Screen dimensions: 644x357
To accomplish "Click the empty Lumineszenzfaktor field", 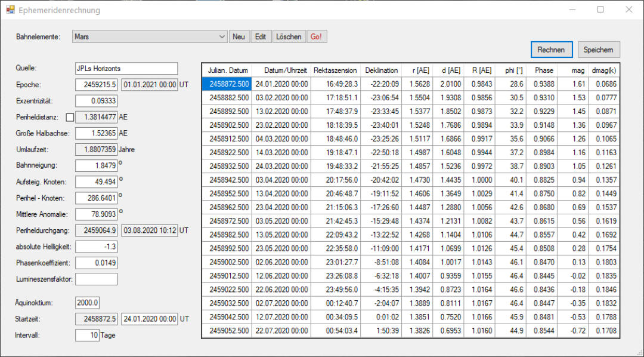I will coord(96,279).
